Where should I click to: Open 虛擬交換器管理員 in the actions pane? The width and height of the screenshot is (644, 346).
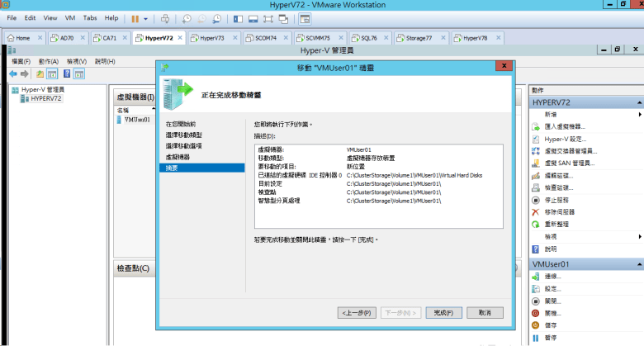[x=569, y=151]
